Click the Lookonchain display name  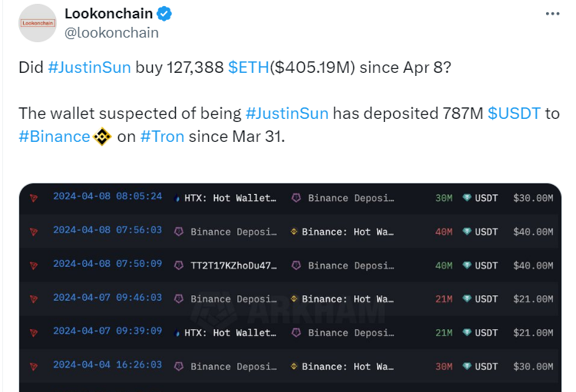(108, 14)
